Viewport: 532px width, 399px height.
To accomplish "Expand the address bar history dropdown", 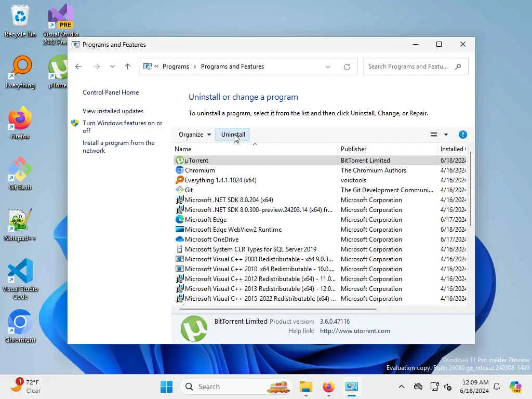I will point(328,66).
